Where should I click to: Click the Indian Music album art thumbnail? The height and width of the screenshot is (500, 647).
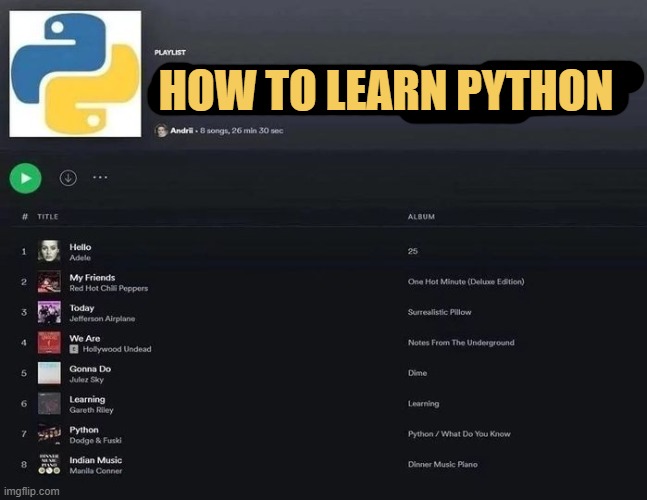coord(49,465)
